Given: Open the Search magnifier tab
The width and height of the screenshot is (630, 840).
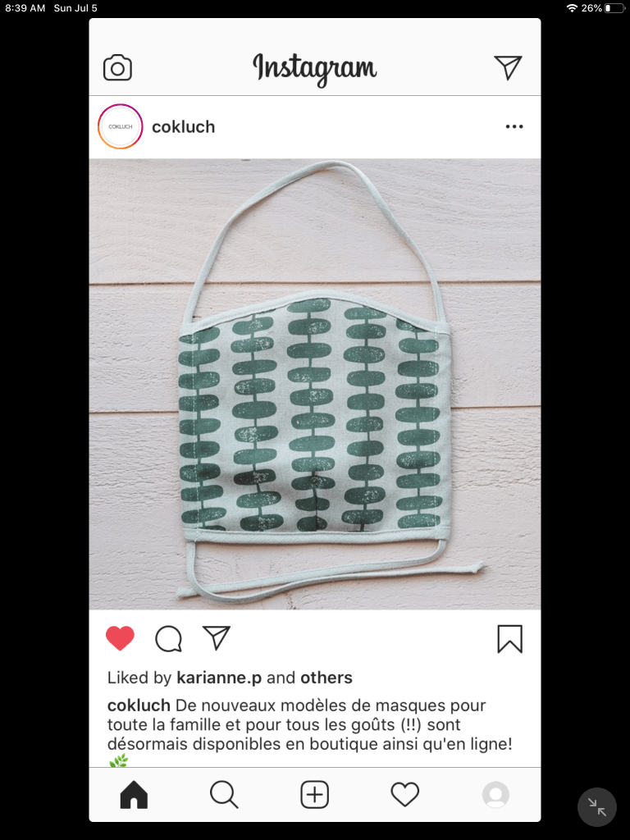Looking at the screenshot, I should (224, 794).
